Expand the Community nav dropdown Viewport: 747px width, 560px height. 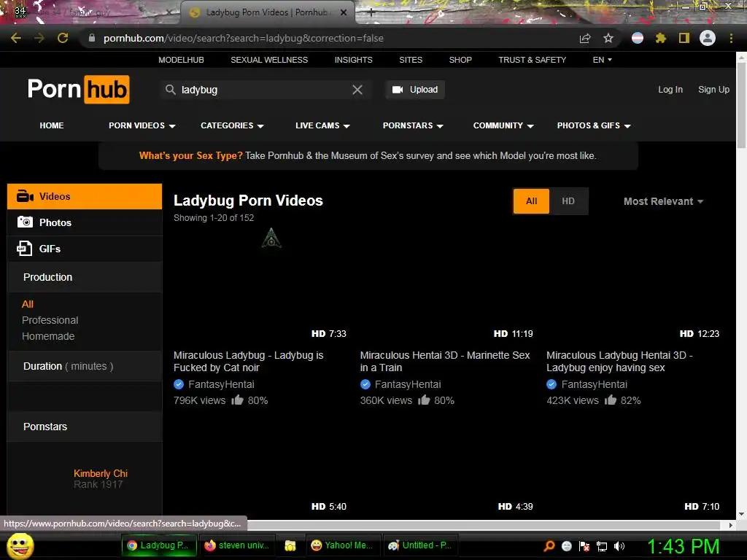(x=503, y=125)
